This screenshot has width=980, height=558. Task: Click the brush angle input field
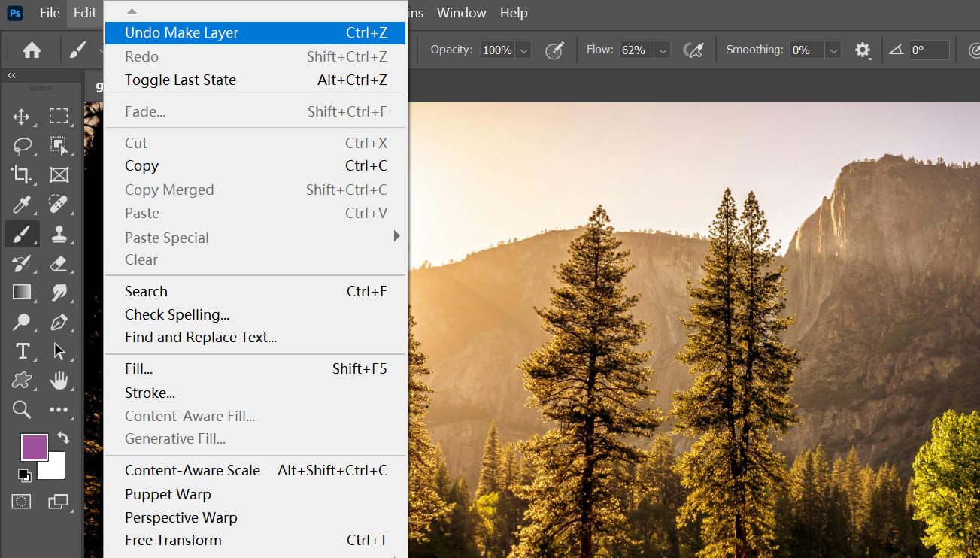click(x=929, y=50)
